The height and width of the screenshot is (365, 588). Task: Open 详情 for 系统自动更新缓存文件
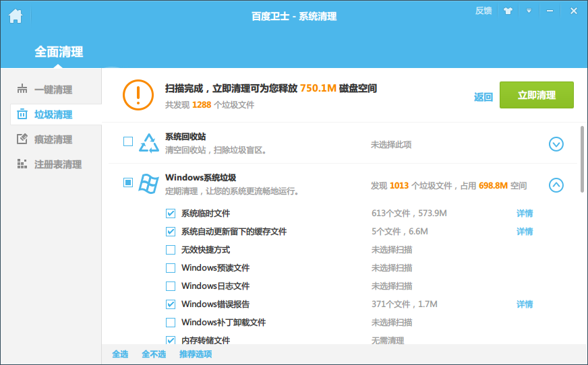click(525, 232)
